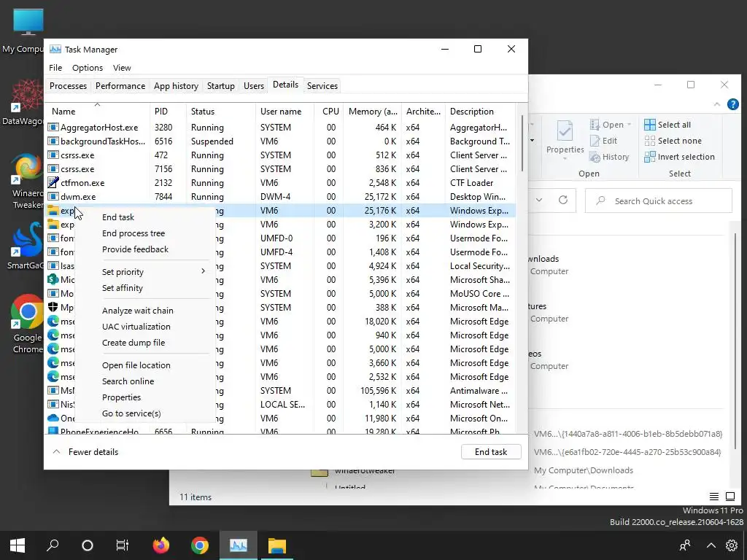Open File Explorer from the taskbar
This screenshot has width=747, height=560.
point(276,545)
